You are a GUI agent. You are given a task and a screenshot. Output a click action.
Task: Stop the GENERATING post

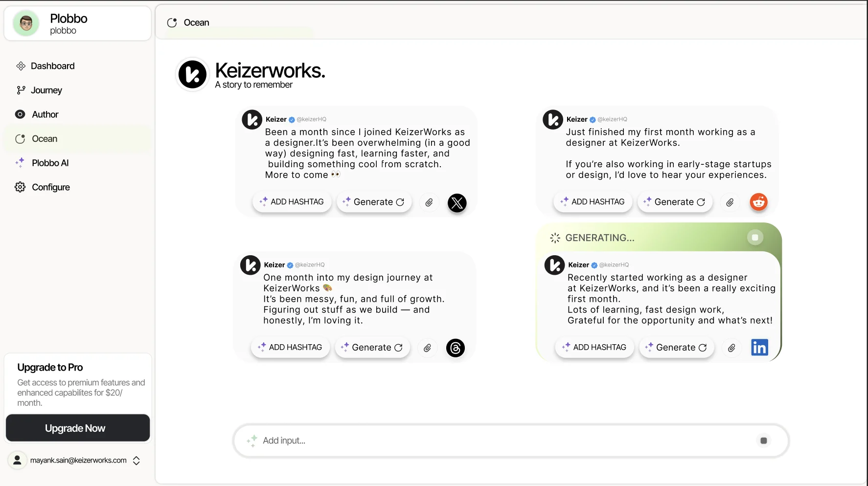coord(755,238)
